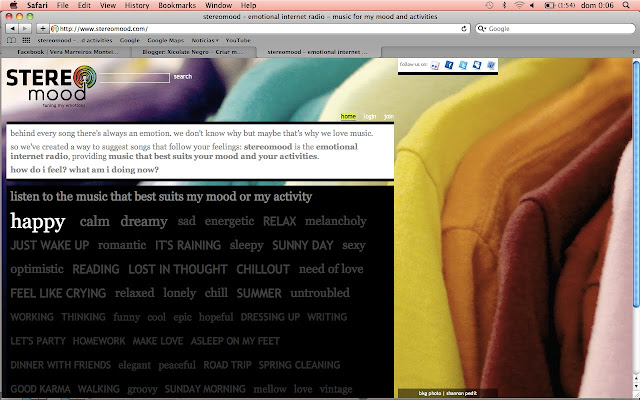Select the melancholy mood tag
This screenshot has width=640, height=400.
336,221
